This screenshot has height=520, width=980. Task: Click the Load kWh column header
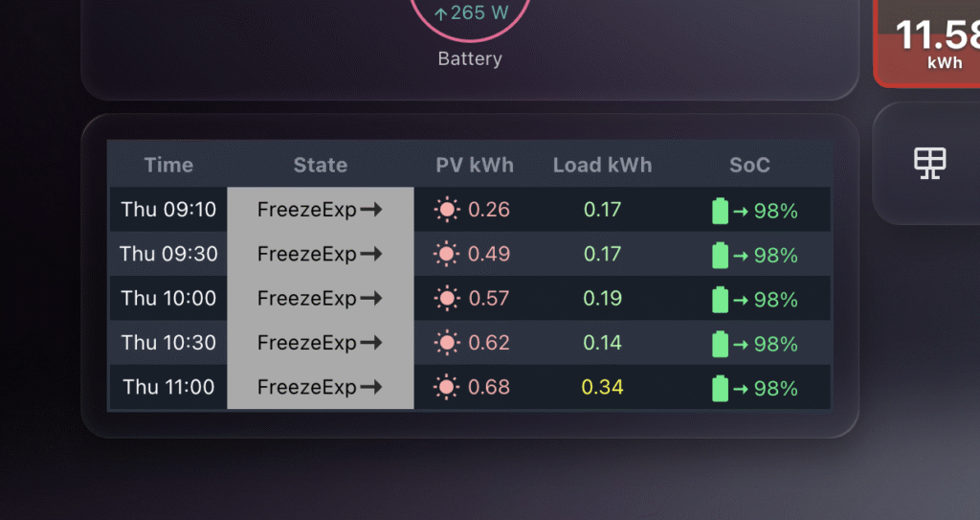[602, 165]
